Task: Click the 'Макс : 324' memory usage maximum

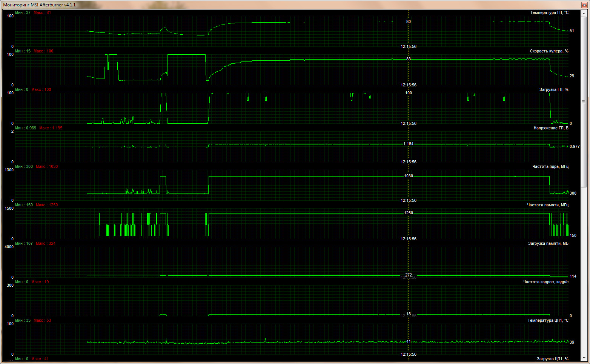Action: pyautogui.click(x=46, y=244)
